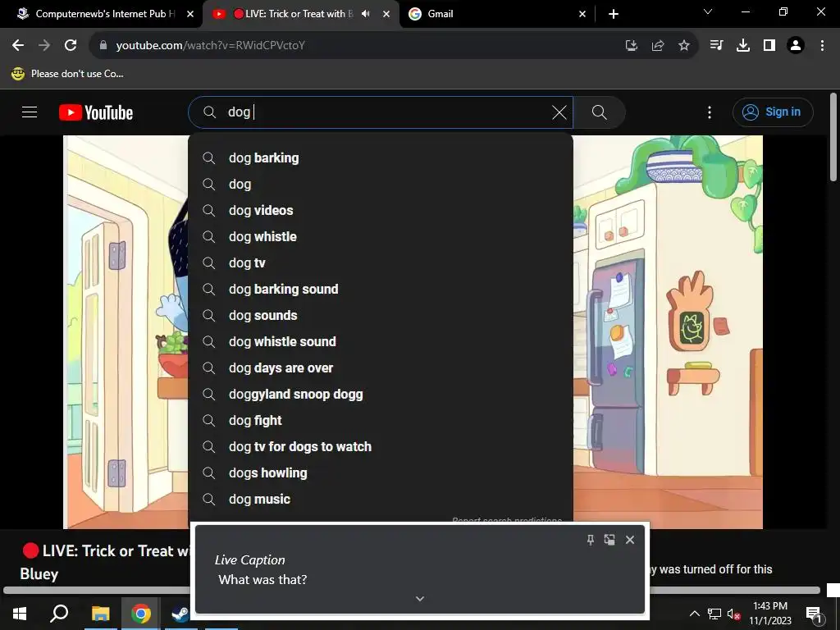Open the Windows Start menu
The width and height of the screenshot is (840, 630).
pos(20,614)
